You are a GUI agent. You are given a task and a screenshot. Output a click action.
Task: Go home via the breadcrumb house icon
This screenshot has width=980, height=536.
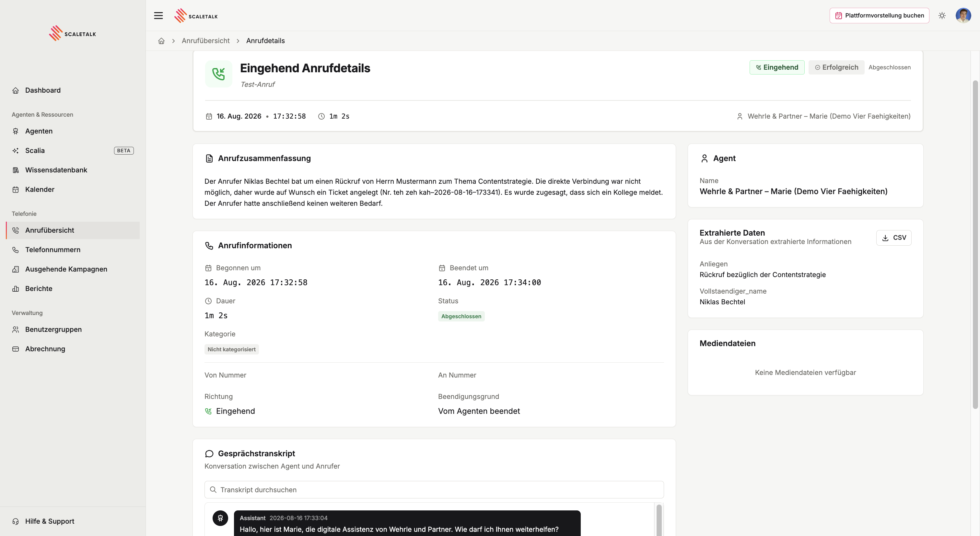coord(161,41)
